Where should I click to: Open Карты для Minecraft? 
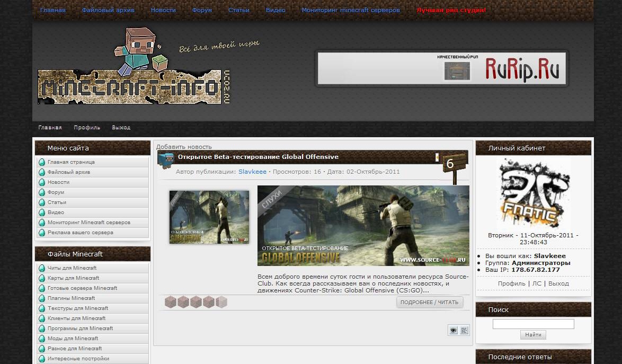click(x=74, y=278)
